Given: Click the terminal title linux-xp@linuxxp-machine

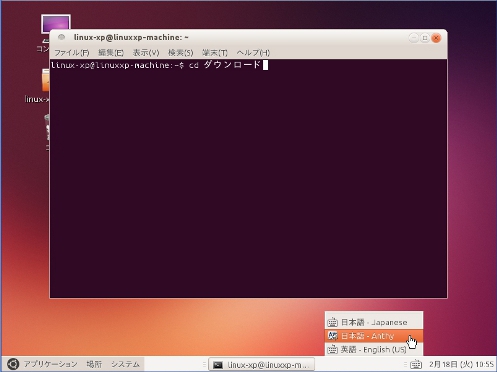Looking at the screenshot, I should pyautogui.click(x=131, y=37).
